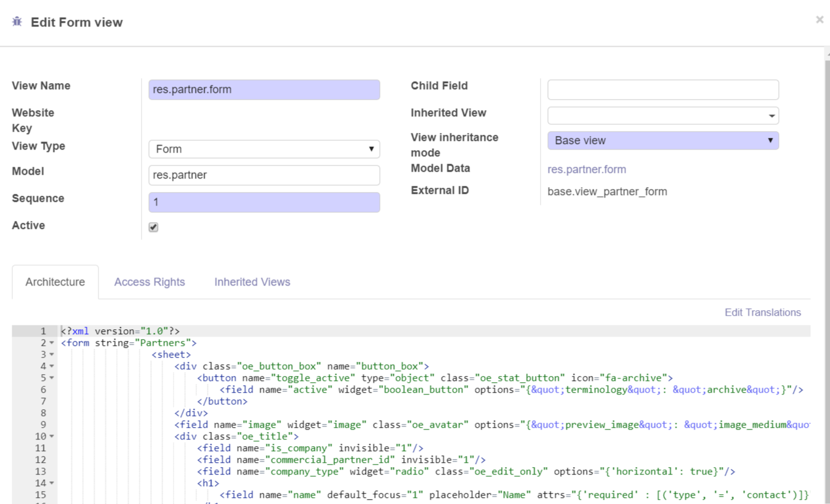Image resolution: width=830 pixels, height=504 pixels.
Task: Collapse the sheet tag on line 3
Action: (52, 355)
